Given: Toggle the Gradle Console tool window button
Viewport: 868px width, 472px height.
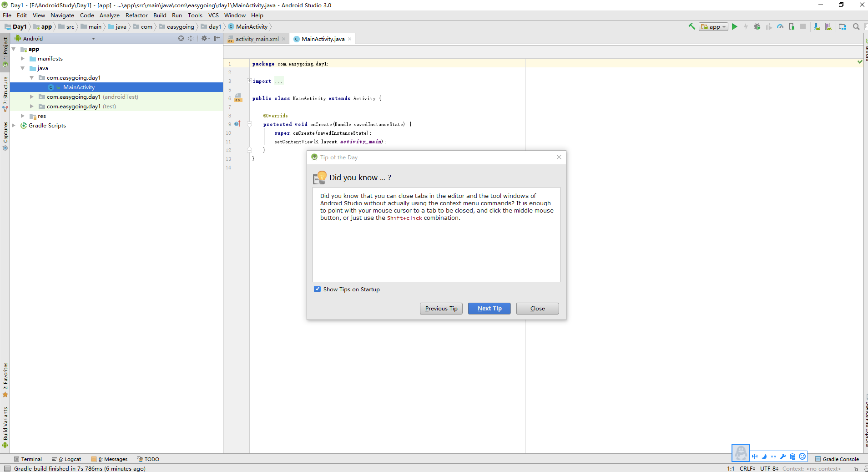Looking at the screenshot, I should pyautogui.click(x=837, y=459).
